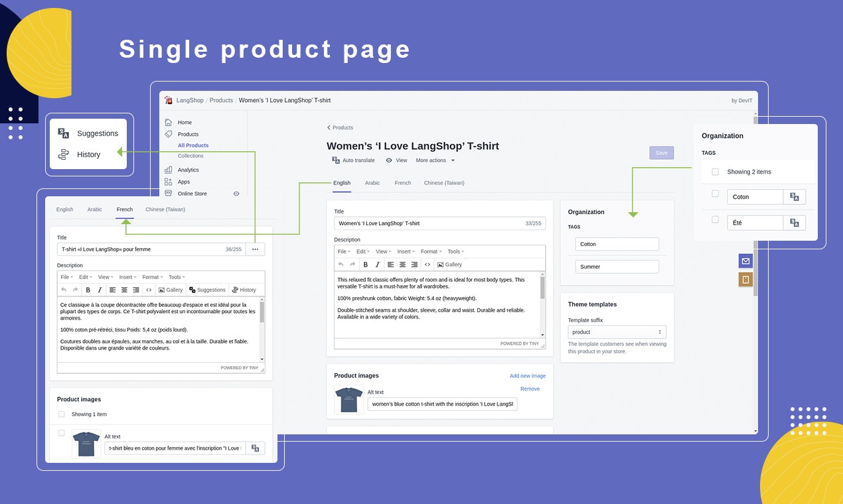Image resolution: width=843 pixels, height=504 pixels.
Task: Click translate icon next to Coton tag
Action: [795, 197]
